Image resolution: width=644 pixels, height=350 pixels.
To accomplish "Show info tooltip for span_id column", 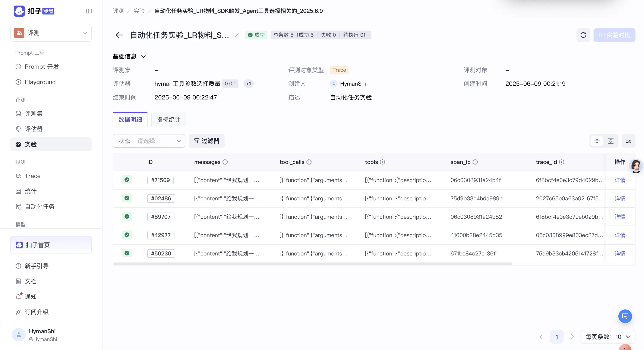I will click(475, 162).
